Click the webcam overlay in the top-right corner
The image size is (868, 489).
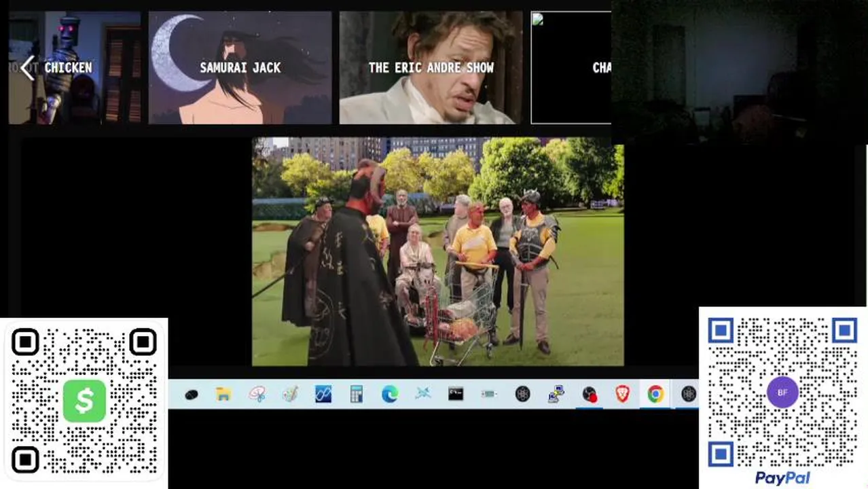click(x=740, y=71)
